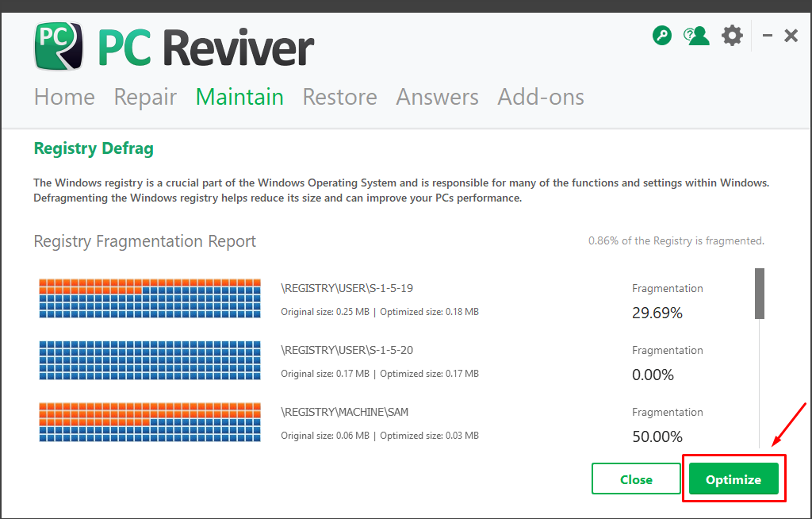Click 'Original size: 0.25 MB' size line
The image size is (812, 519).
pos(380,312)
